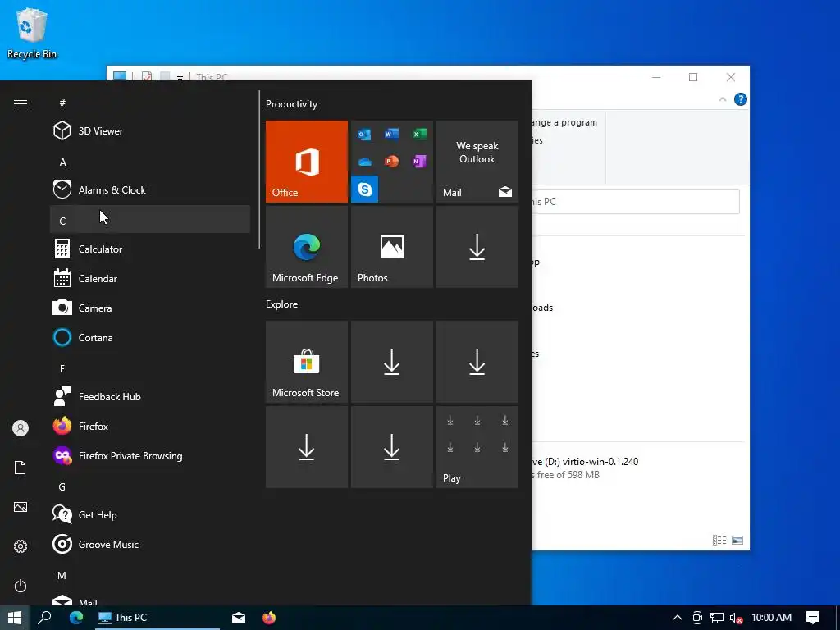Open the network tray icon
Viewport: 840px width, 630px height.
717,618
